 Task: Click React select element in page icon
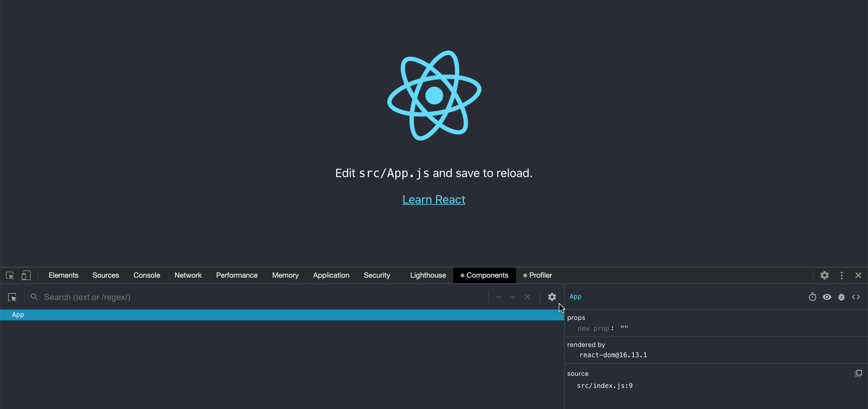click(x=12, y=297)
